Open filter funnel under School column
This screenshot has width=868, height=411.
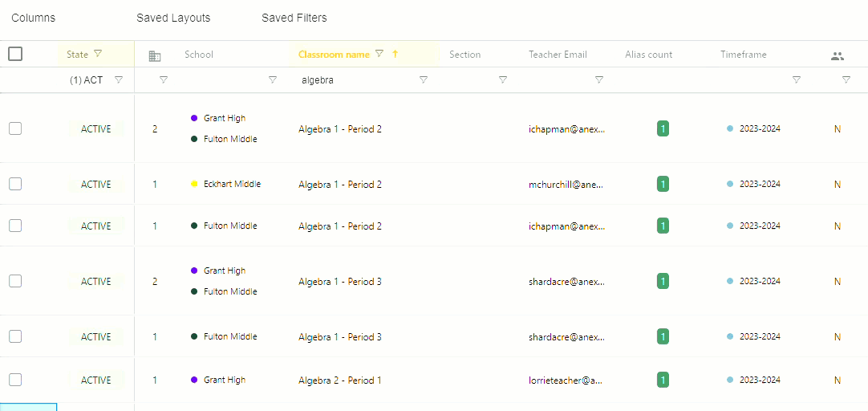(x=273, y=79)
